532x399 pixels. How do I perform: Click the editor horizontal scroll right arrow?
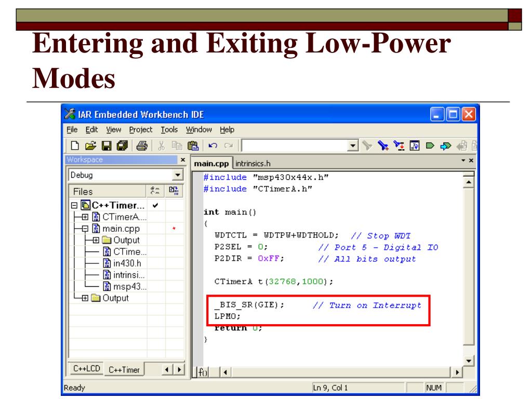457,372
